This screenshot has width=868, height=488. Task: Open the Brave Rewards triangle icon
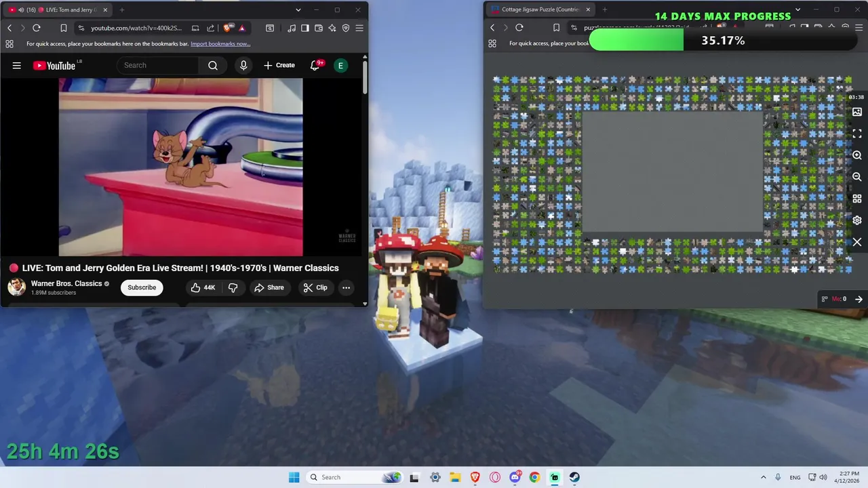242,28
